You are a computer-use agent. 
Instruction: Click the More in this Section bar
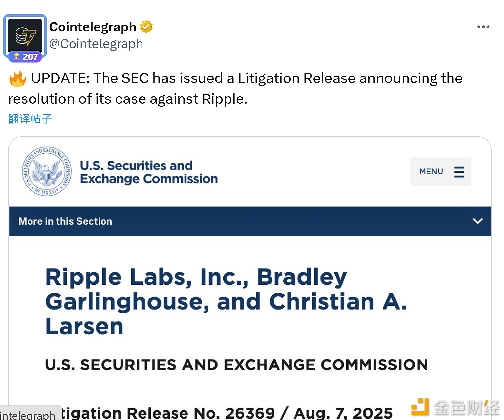[x=230, y=221]
